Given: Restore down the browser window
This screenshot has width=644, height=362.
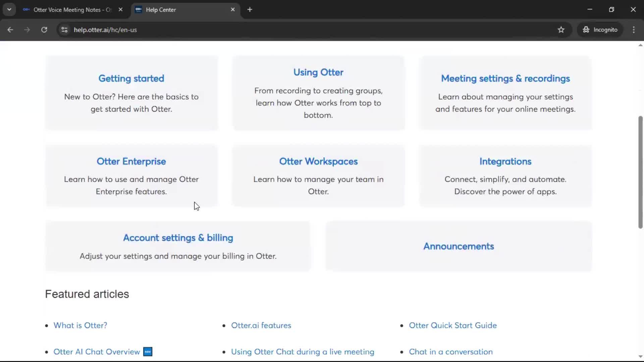Looking at the screenshot, I should 611,9.
